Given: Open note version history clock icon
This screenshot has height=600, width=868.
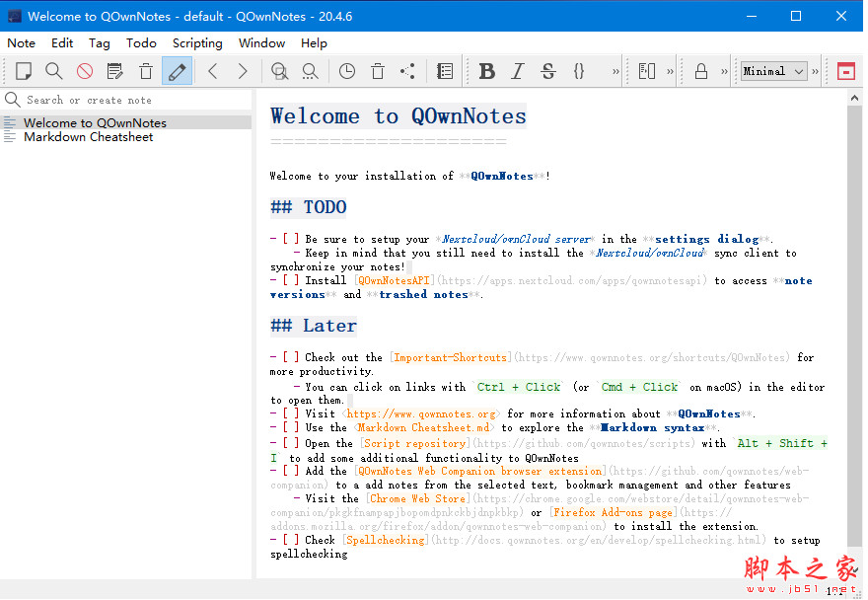Looking at the screenshot, I should pos(347,71).
